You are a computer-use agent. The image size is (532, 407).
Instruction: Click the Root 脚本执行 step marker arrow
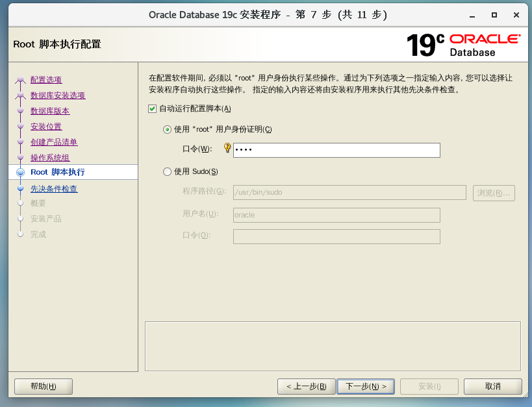coord(21,172)
